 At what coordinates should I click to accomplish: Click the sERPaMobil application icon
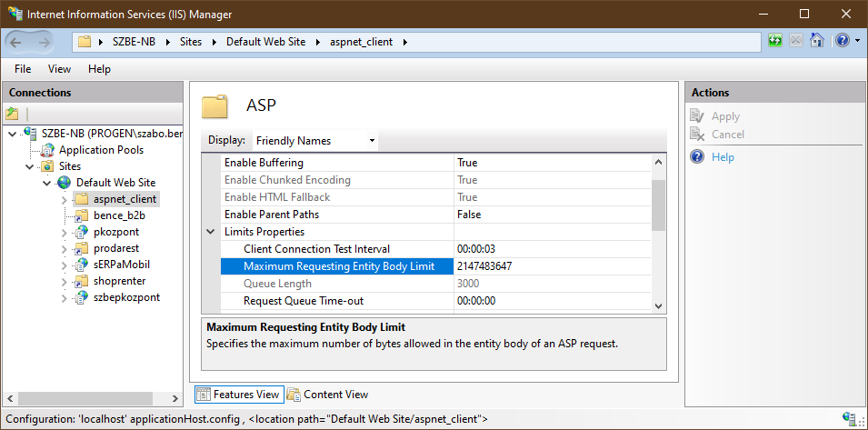click(x=82, y=265)
